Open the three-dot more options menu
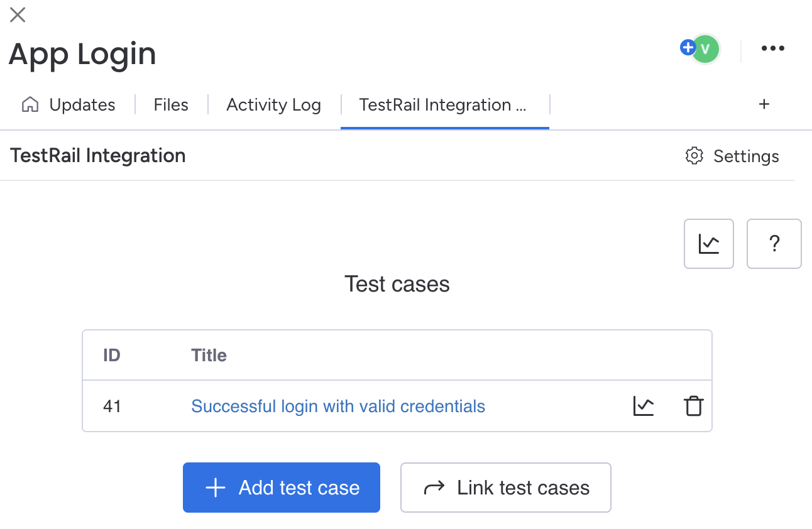The width and height of the screenshot is (812, 529). coord(772,48)
